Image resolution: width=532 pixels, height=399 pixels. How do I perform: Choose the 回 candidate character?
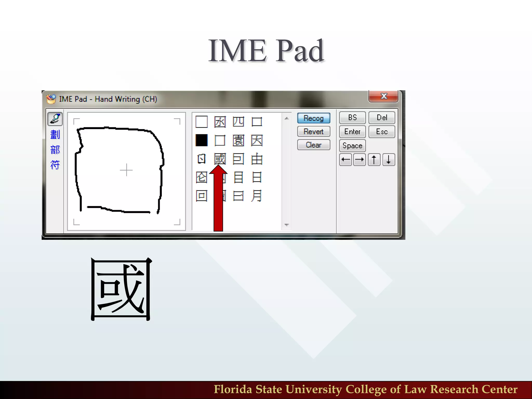coord(202,196)
